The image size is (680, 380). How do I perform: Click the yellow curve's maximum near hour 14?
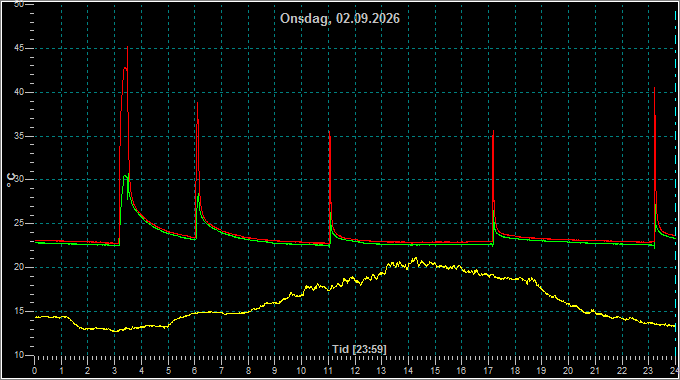[x=415, y=259]
